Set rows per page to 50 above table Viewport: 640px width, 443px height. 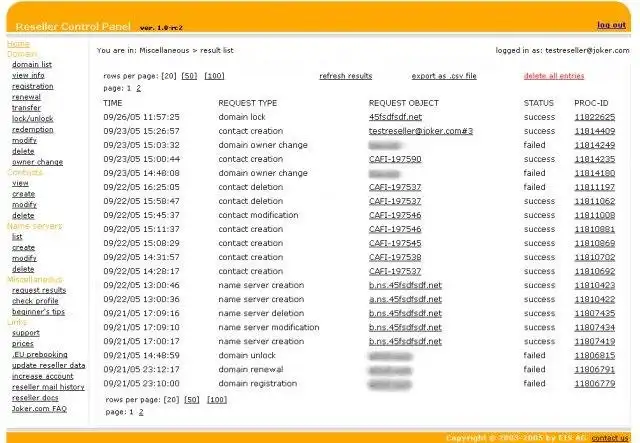click(x=189, y=76)
